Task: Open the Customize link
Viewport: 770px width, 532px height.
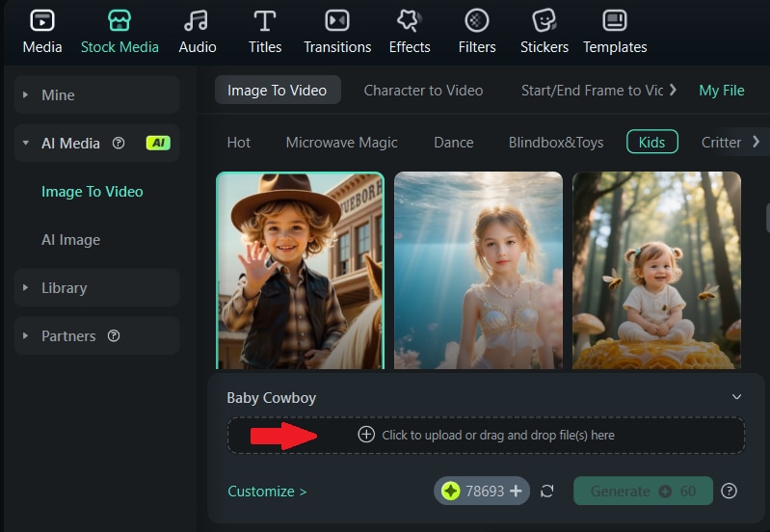Action: point(267,492)
